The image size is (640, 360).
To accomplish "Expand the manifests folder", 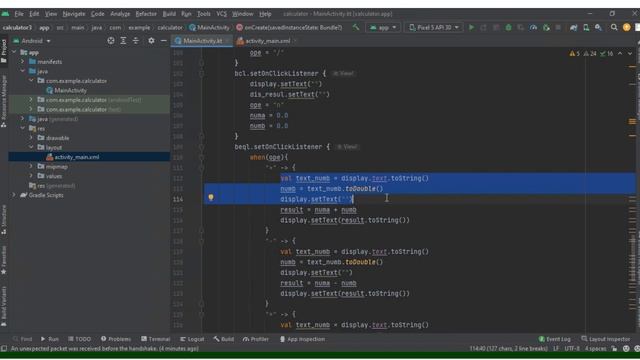I will tap(23, 62).
